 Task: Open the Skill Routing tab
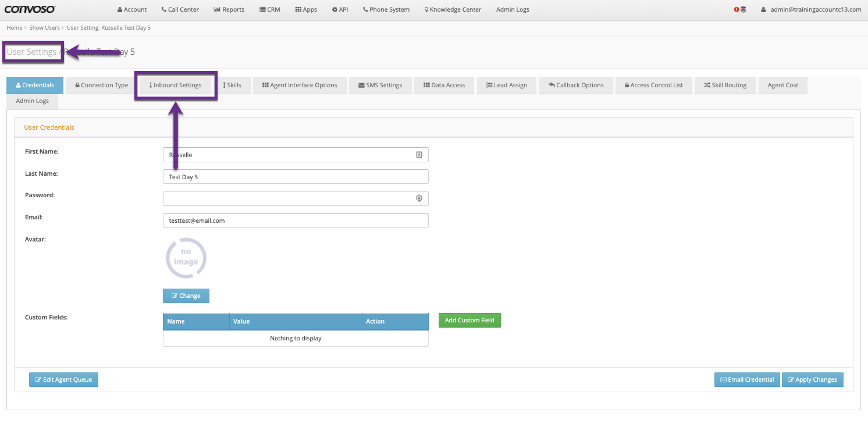pyautogui.click(x=725, y=86)
